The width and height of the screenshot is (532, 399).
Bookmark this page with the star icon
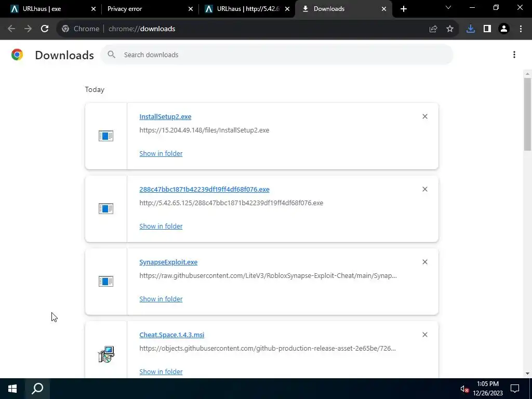[x=450, y=29]
